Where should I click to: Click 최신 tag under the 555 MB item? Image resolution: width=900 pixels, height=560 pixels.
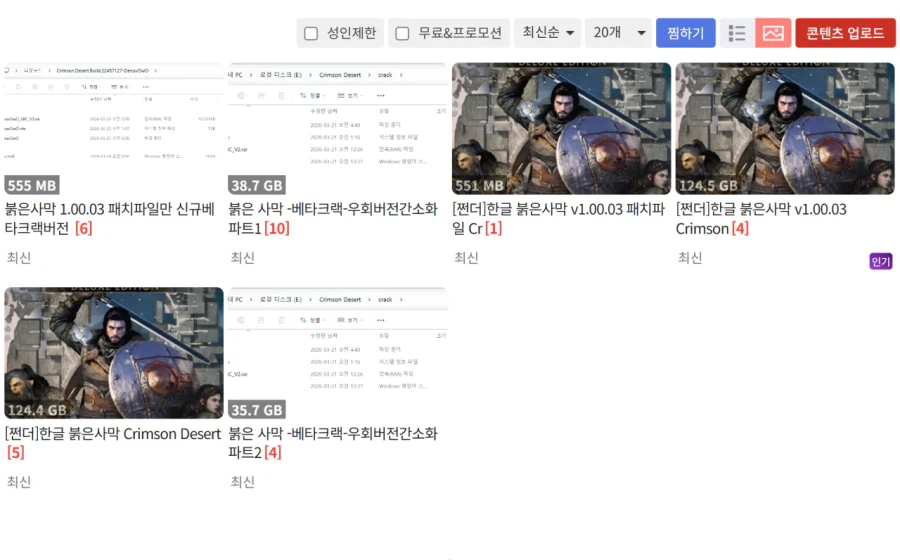(18, 258)
